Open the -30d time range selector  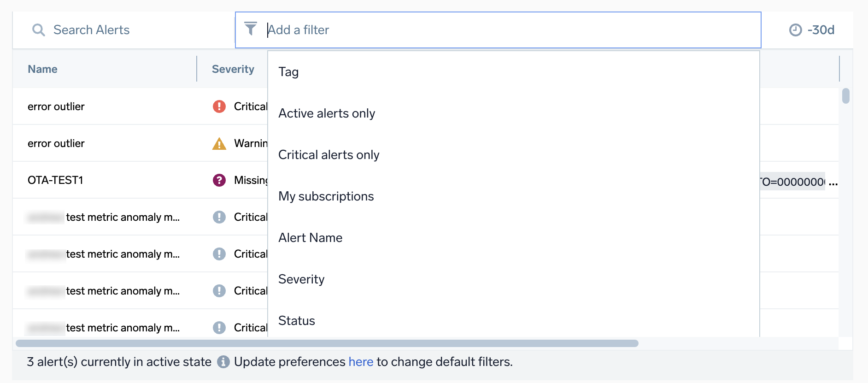point(812,30)
